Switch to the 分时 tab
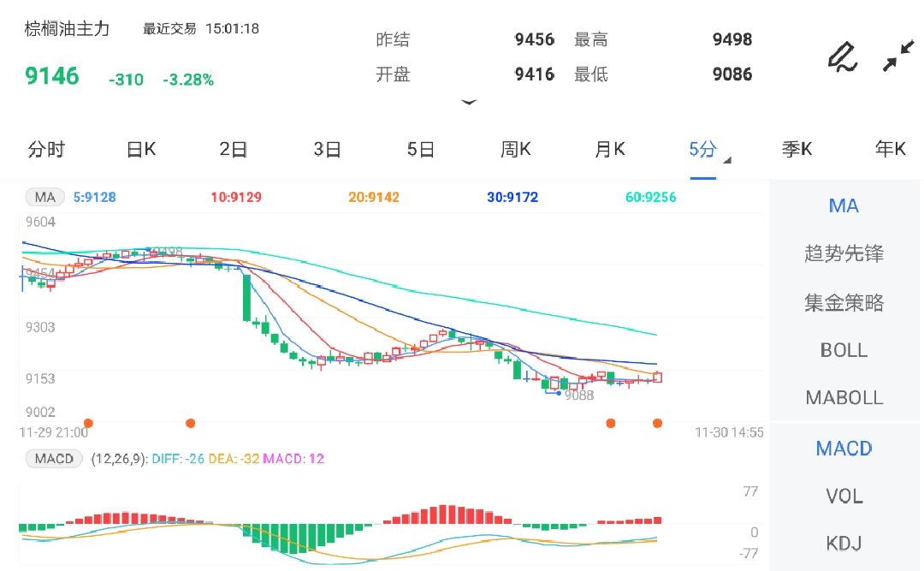924x571 pixels. click(x=46, y=150)
